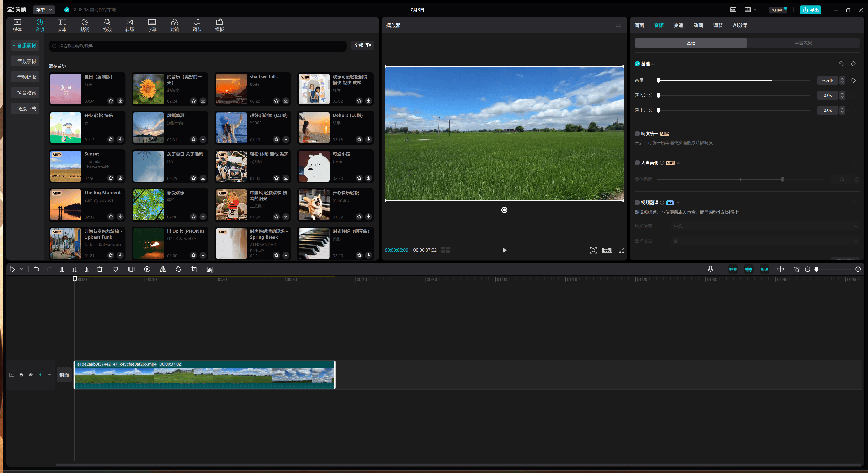Delete selected clip with trash icon
Viewport: 868px width, 473px height.
click(x=100, y=269)
